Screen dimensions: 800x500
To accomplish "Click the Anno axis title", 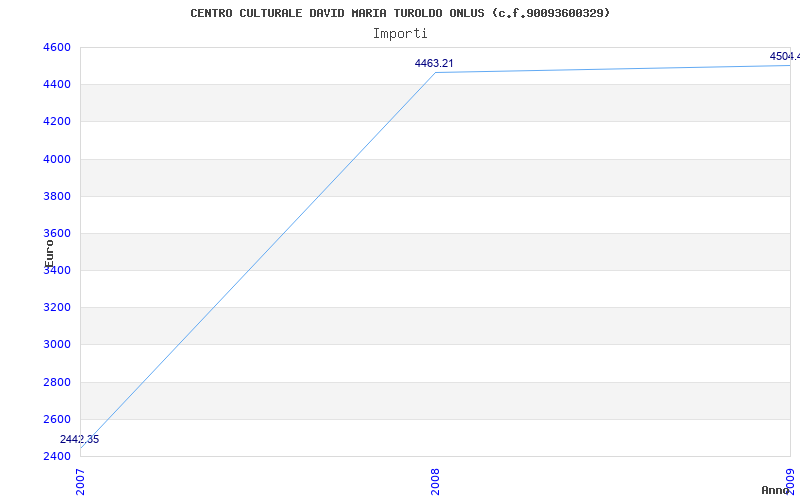I will 775,490.
